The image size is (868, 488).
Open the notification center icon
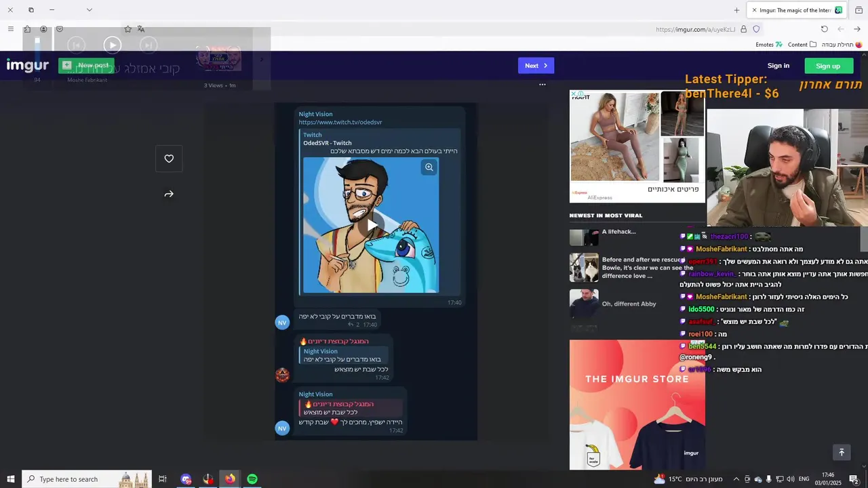(854, 479)
